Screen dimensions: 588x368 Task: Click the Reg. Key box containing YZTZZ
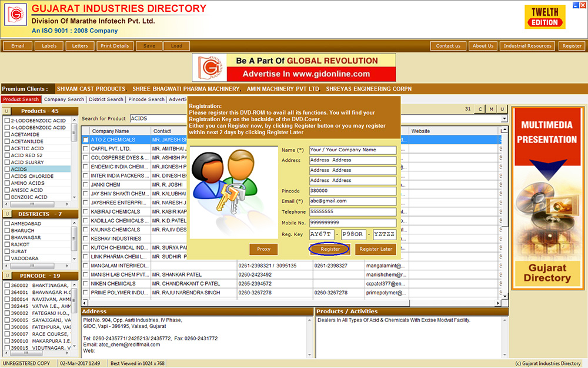pyautogui.click(x=385, y=234)
